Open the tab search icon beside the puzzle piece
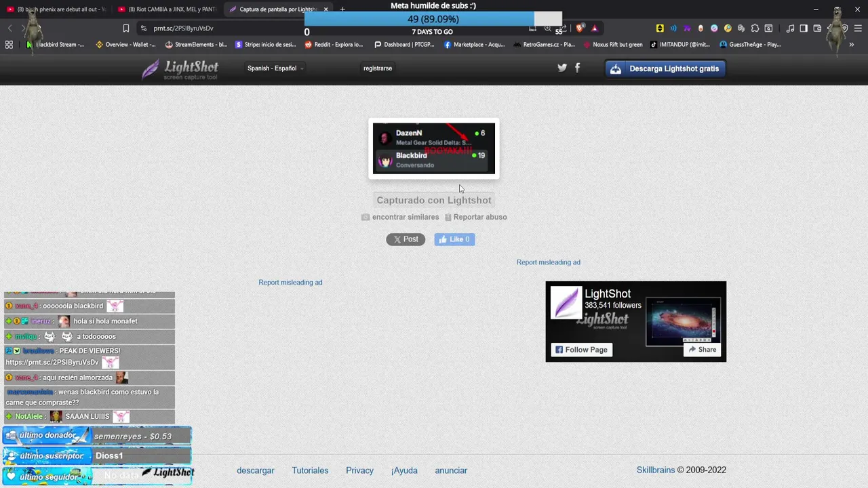The height and width of the screenshot is (488, 868). (768, 28)
